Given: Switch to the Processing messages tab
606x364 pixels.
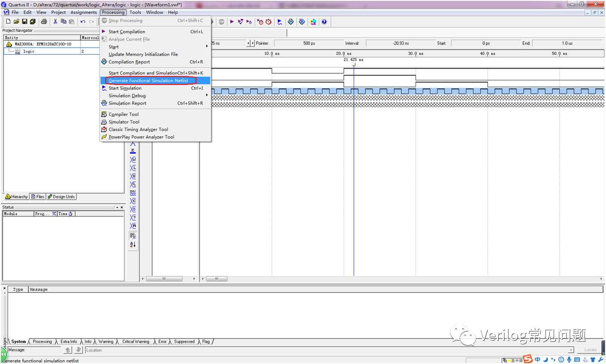Looking at the screenshot, I should [42, 342].
